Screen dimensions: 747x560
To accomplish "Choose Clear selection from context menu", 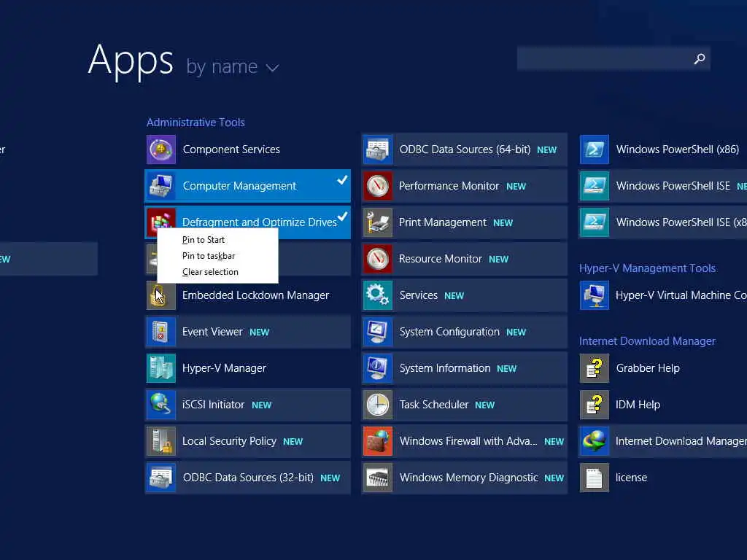I will (x=217, y=272).
